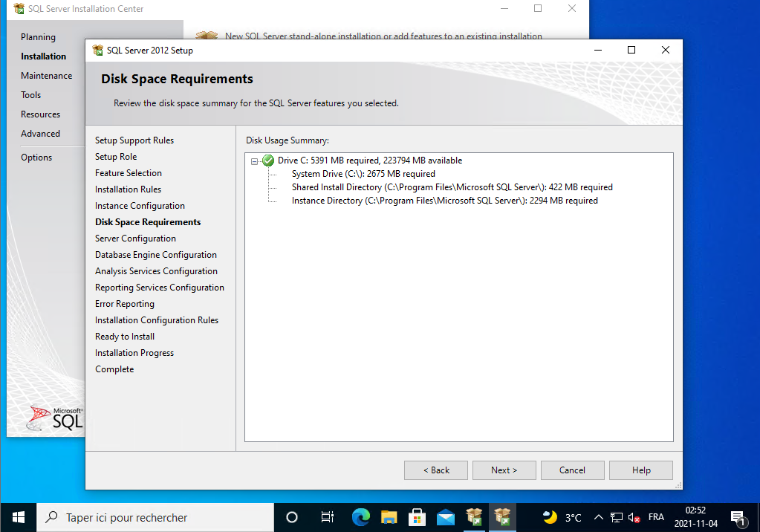
Task: Click the Next button
Action: click(504, 470)
